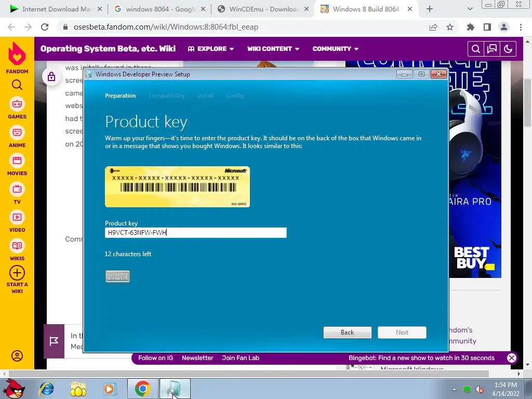Screen dimensions: 532x399
Task: Click the Preparation step in setup
Action: click(x=120, y=96)
